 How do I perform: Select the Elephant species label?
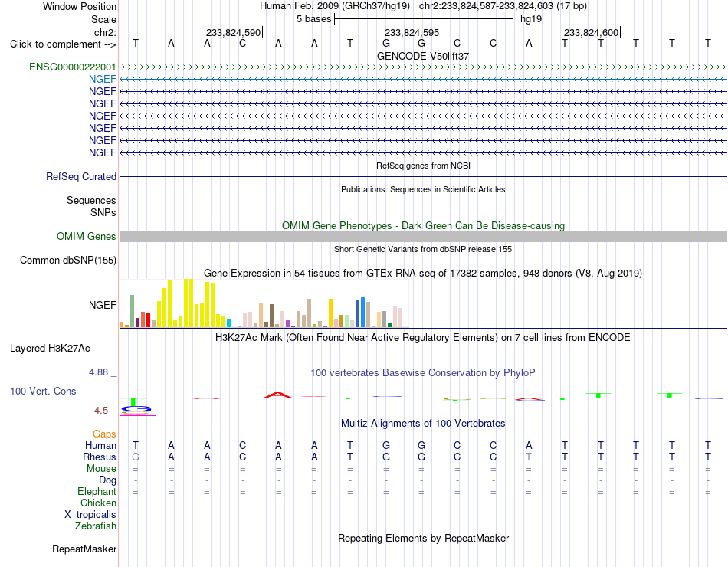(x=97, y=491)
